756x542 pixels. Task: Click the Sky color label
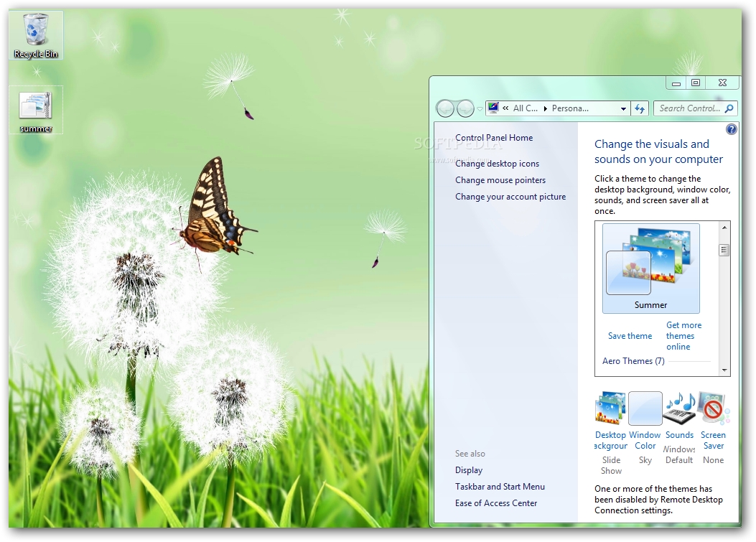coord(645,460)
